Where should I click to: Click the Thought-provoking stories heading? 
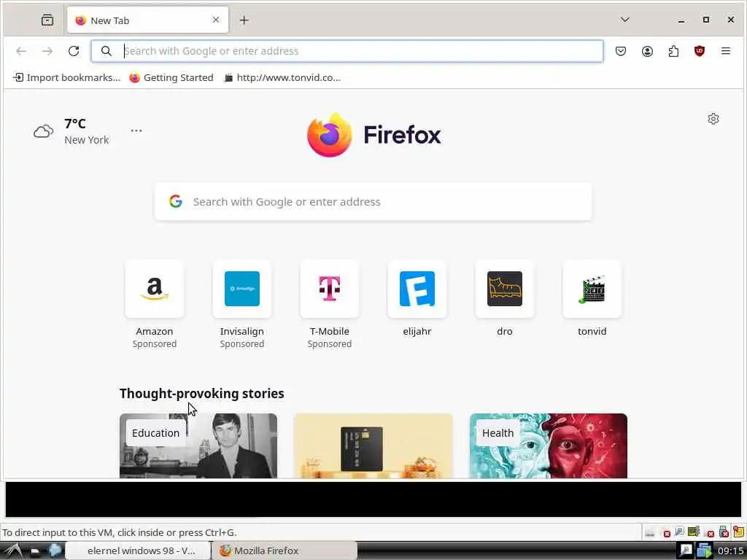coord(202,393)
